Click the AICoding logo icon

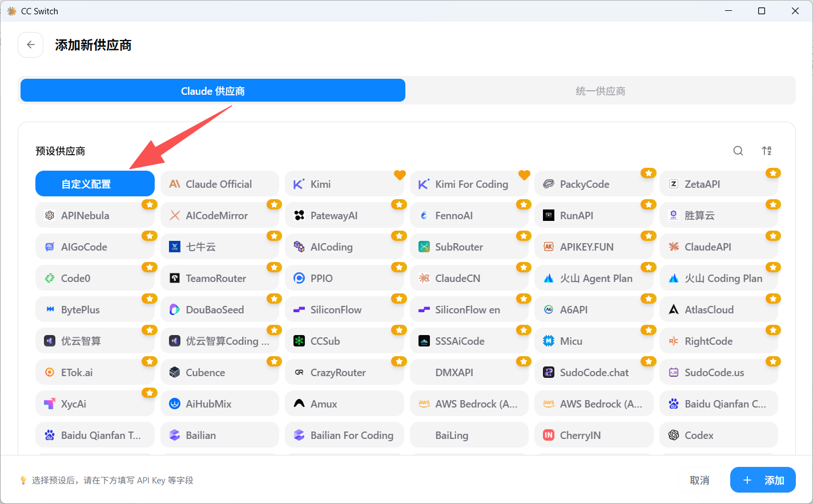299,247
